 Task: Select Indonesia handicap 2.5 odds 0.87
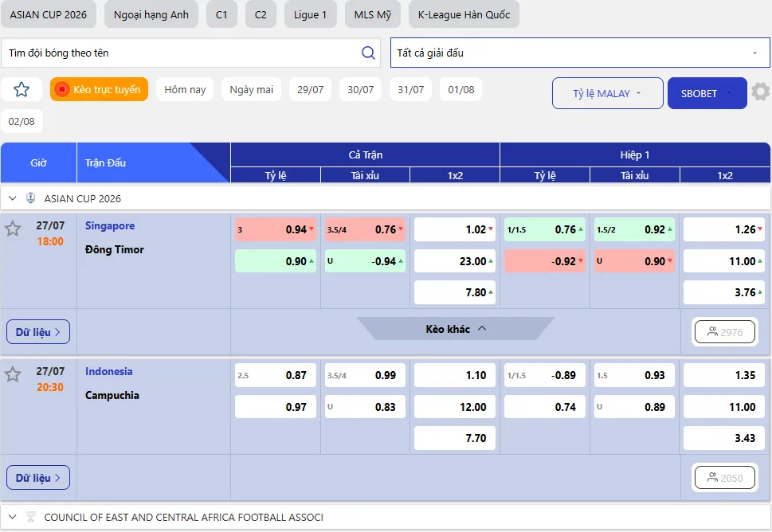pyautogui.click(x=275, y=375)
